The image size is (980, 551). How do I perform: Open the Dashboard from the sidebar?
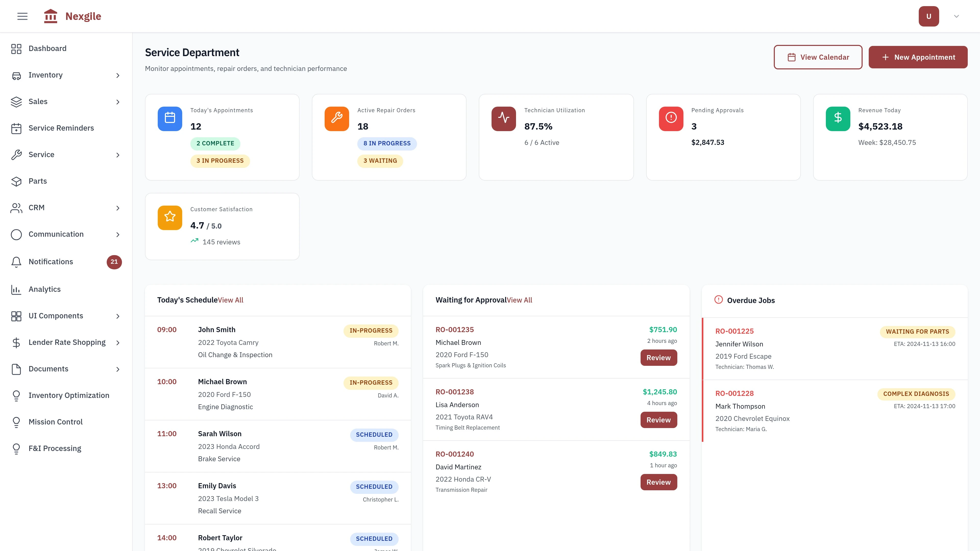click(47, 48)
